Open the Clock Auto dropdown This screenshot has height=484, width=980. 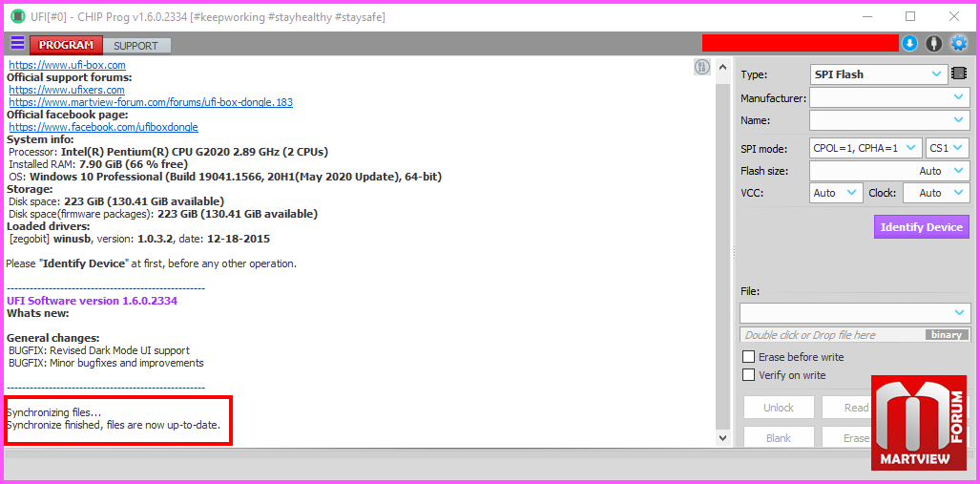pyautogui.click(x=936, y=193)
